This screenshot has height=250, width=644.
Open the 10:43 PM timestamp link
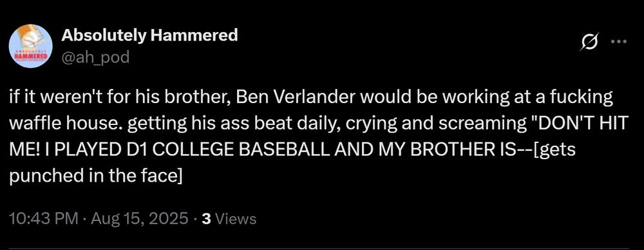[43, 219]
